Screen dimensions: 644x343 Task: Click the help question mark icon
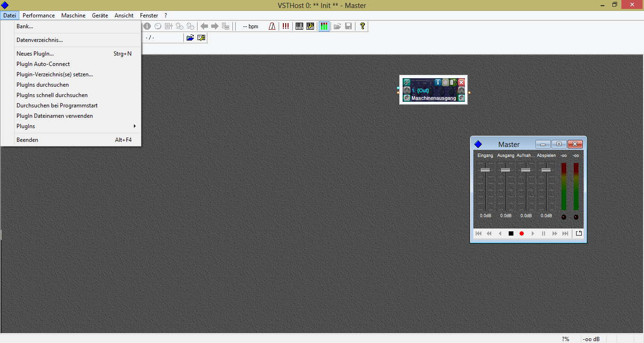(x=362, y=26)
